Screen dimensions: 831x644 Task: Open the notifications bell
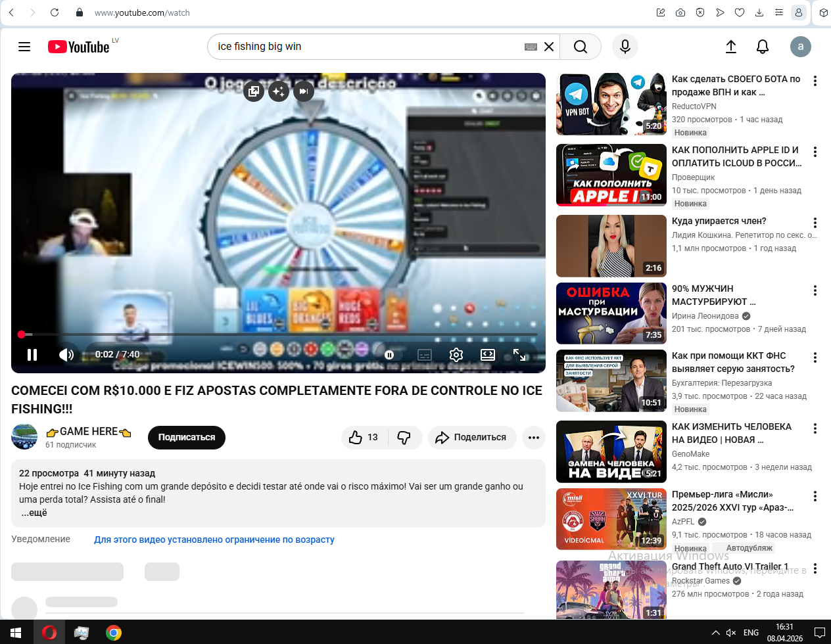(x=763, y=47)
